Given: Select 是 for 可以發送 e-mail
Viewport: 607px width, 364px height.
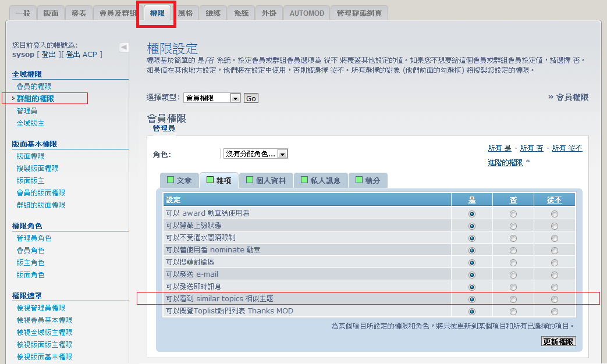Looking at the screenshot, I should coord(471,274).
